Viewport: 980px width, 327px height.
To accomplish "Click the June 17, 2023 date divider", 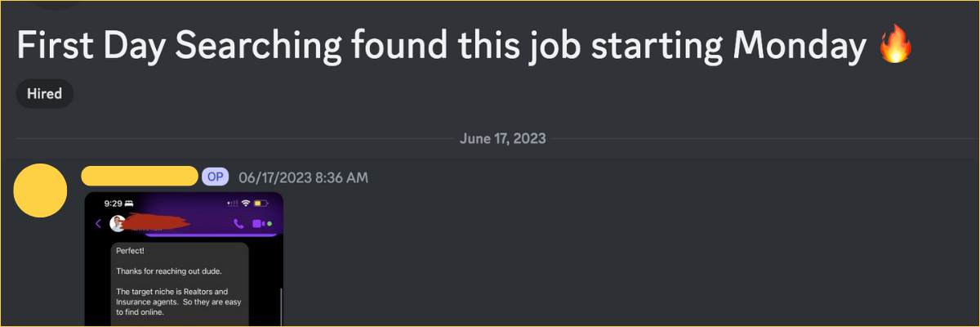I will (x=502, y=139).
